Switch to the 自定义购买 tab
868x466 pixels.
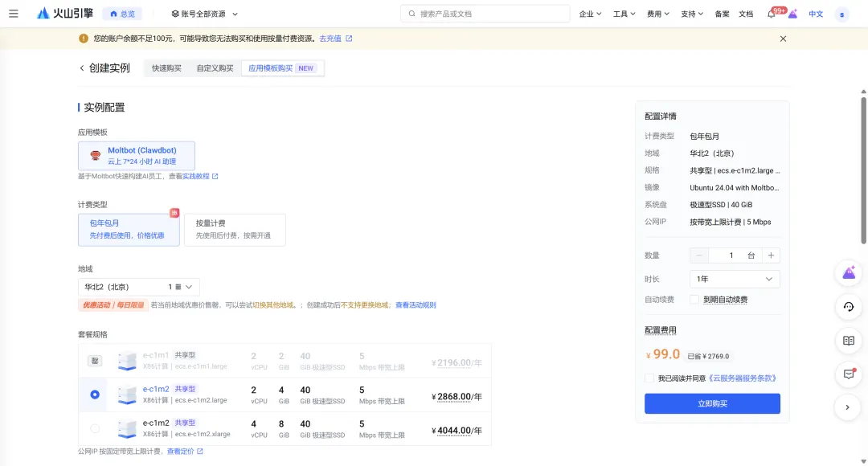pos(215,68)
